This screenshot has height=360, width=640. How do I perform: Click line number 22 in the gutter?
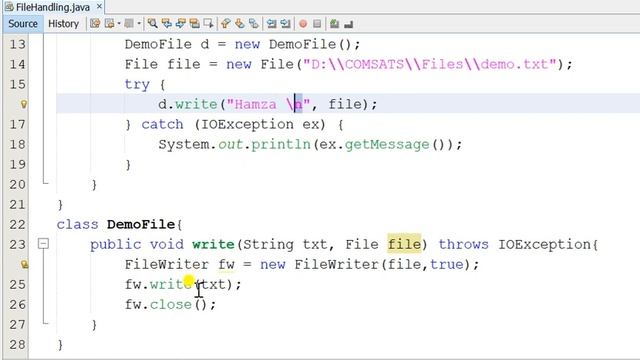click(17, 224)
